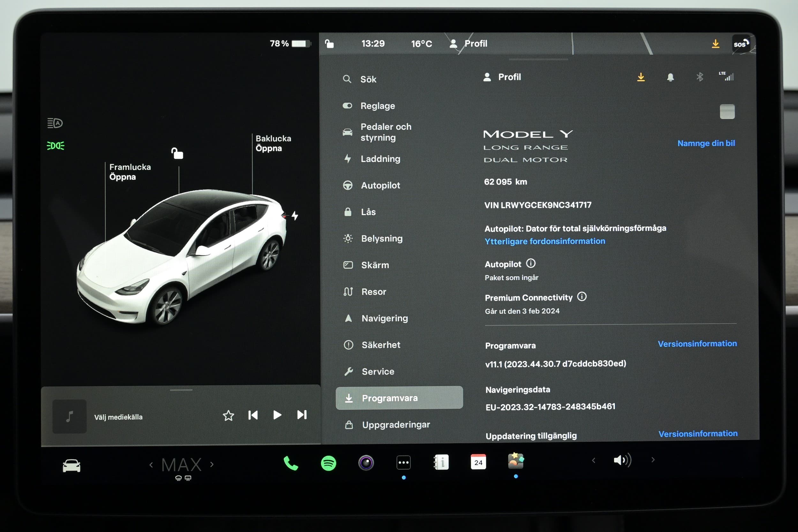Open the phone app in the dock

(291, 463)
